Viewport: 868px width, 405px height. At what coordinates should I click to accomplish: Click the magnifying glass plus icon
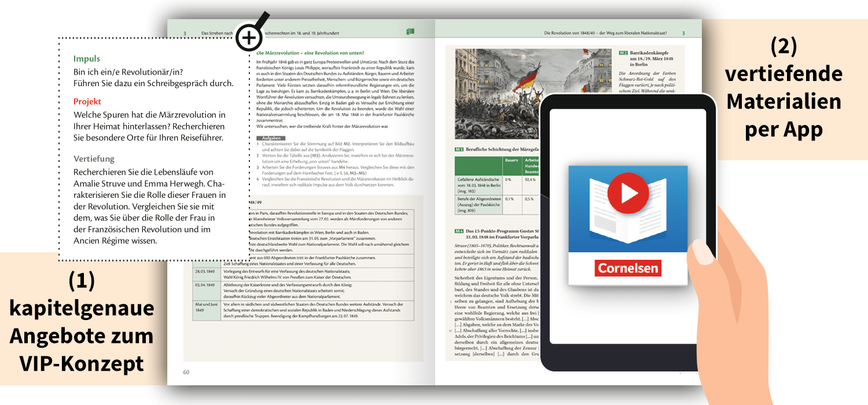pos(249,38)
